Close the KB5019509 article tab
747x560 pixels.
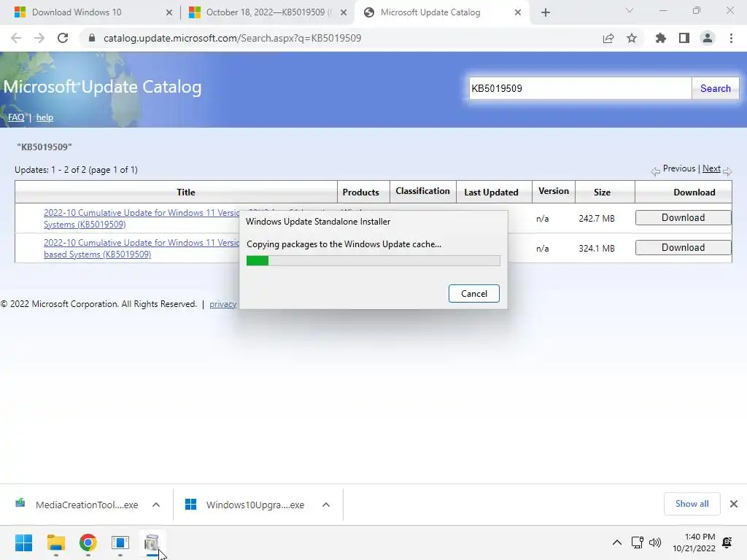tap(344, 12)
